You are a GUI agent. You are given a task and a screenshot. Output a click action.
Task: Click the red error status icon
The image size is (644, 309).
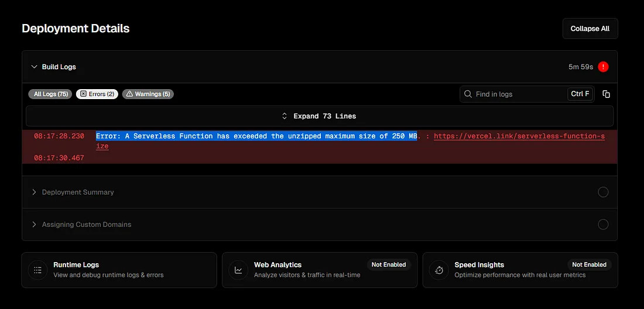point(603,67)
